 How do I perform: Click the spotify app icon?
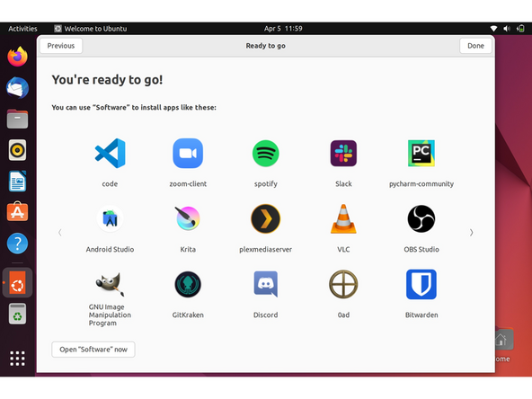point(266,154)
